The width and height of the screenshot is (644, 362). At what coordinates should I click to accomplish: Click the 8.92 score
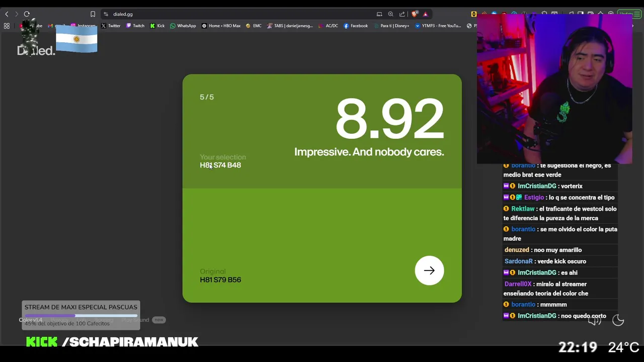click(389, 119)
